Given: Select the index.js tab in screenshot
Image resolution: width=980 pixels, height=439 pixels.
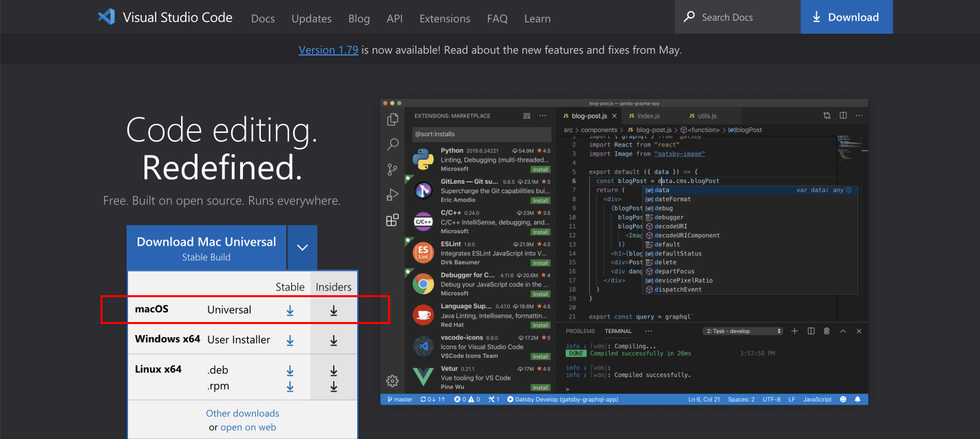Looking at the screenshot, I should click(x=648, y=116).
